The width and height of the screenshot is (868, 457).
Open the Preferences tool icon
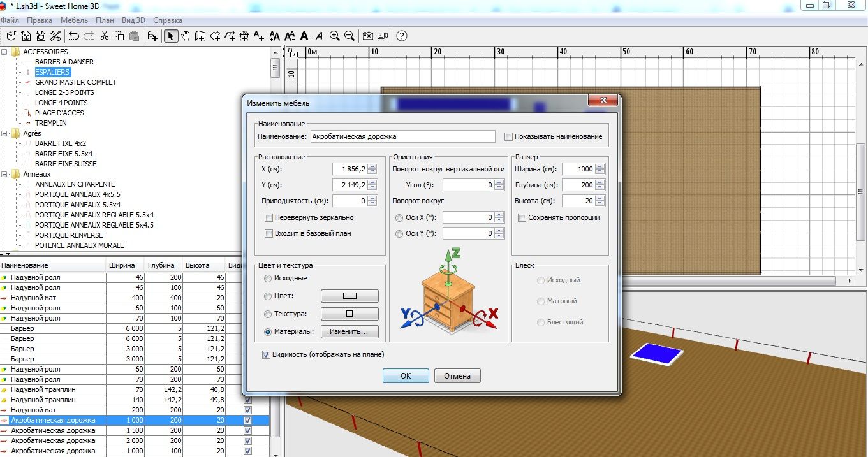coord(55,36)
